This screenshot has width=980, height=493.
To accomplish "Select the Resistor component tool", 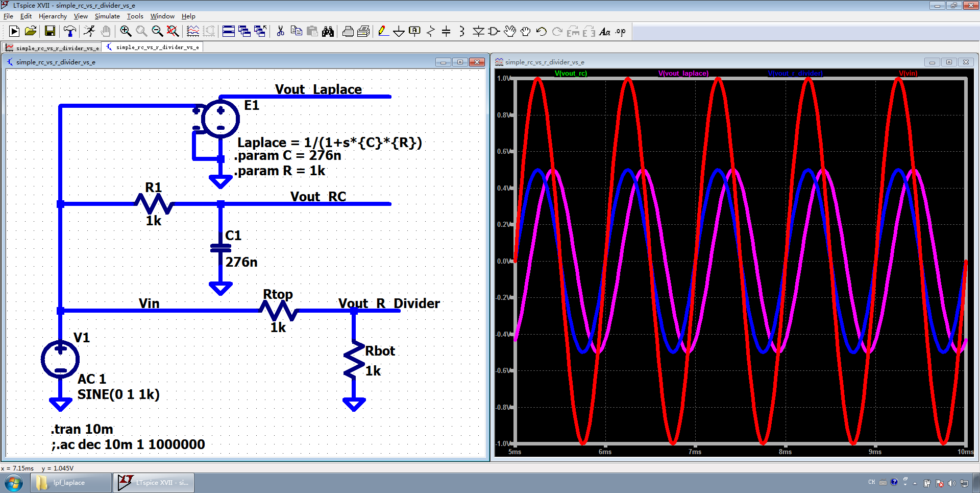I will 430,32.
